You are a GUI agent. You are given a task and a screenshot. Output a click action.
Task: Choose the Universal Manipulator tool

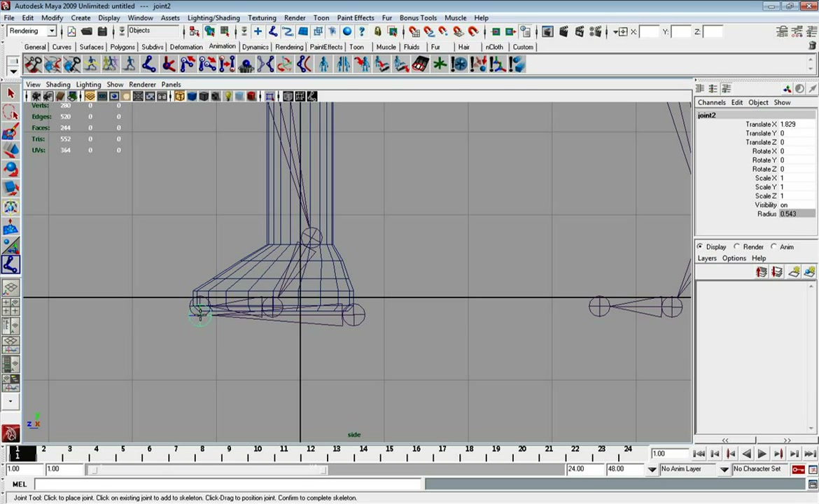tap(10, 207)
